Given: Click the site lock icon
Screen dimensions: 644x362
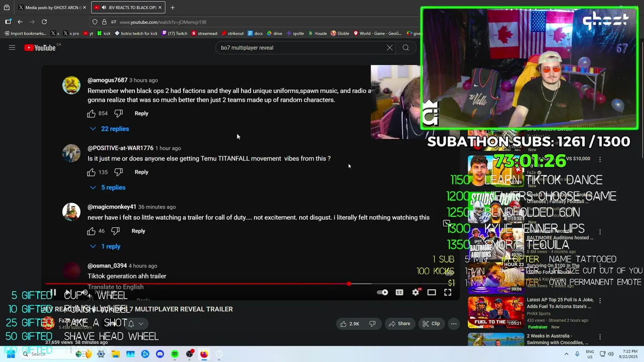Looking at the screenshot, I should [x=104, y=22].
